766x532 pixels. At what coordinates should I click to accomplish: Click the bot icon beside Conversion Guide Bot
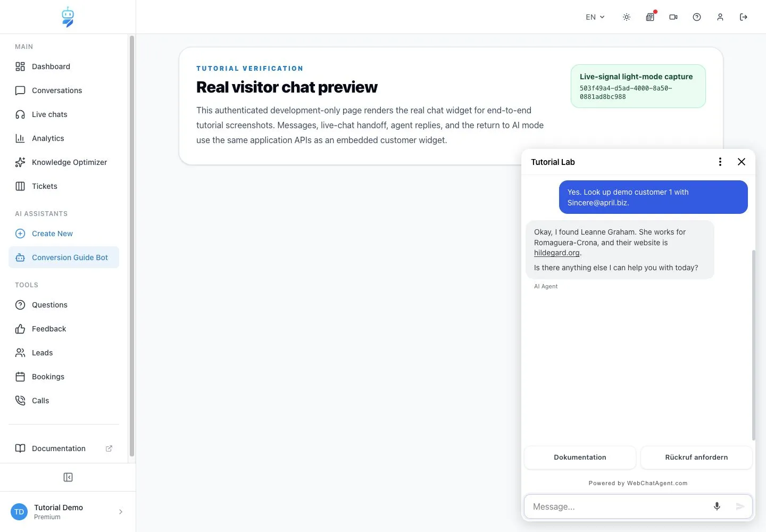click(x=20, y=257)
